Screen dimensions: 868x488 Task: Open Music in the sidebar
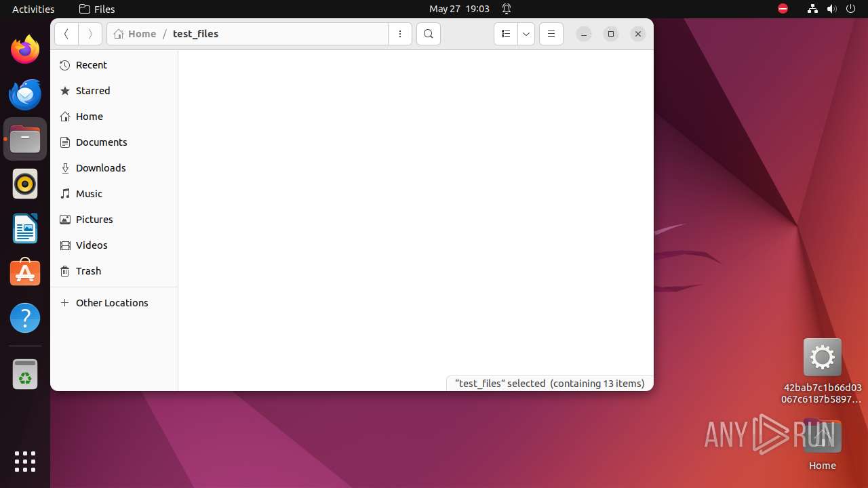[x=114, y=194]
